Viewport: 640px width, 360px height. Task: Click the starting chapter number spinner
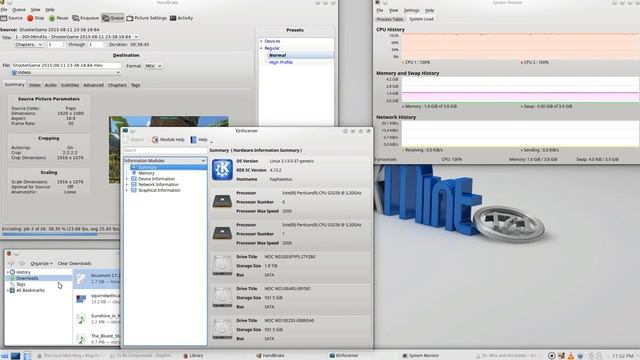[56, 44]
